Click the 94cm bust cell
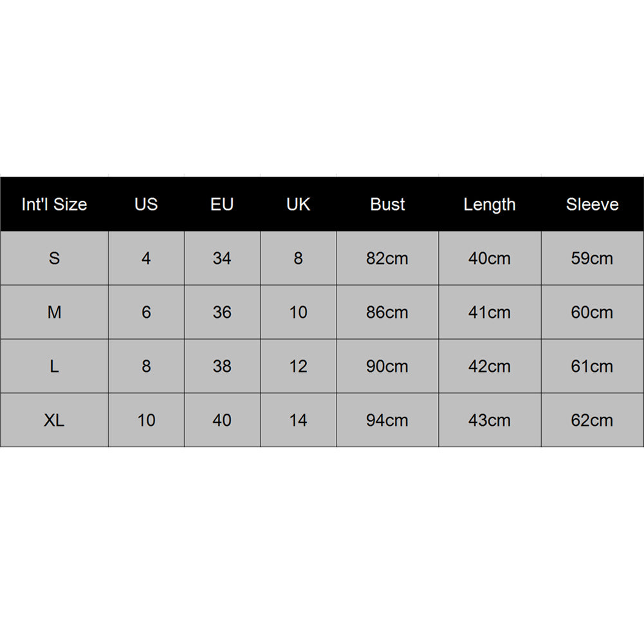The width and height of the screenshot is (644, 644). point(387,421)
